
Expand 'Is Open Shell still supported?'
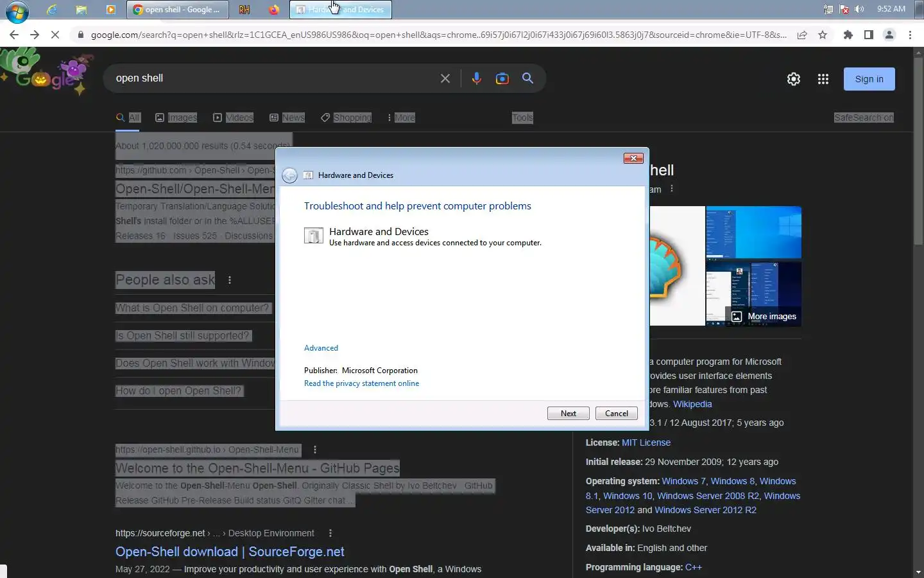(x=184, y=336)
